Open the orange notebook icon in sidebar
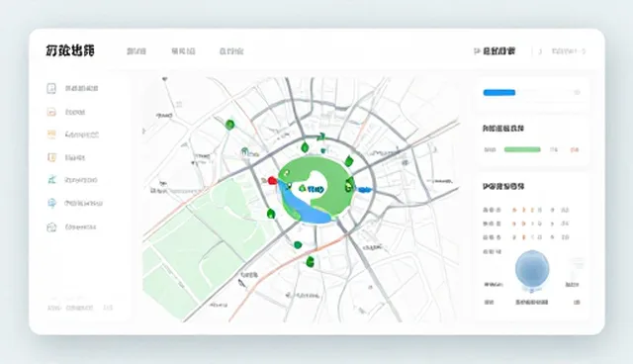This screenshot has height=364, width=633. tap(51, 157)
